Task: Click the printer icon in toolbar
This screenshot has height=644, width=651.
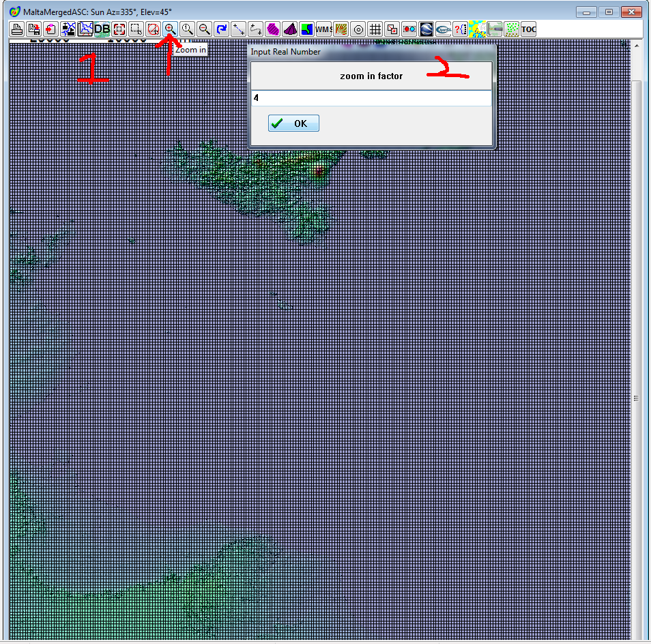Action: click(17, 29)
